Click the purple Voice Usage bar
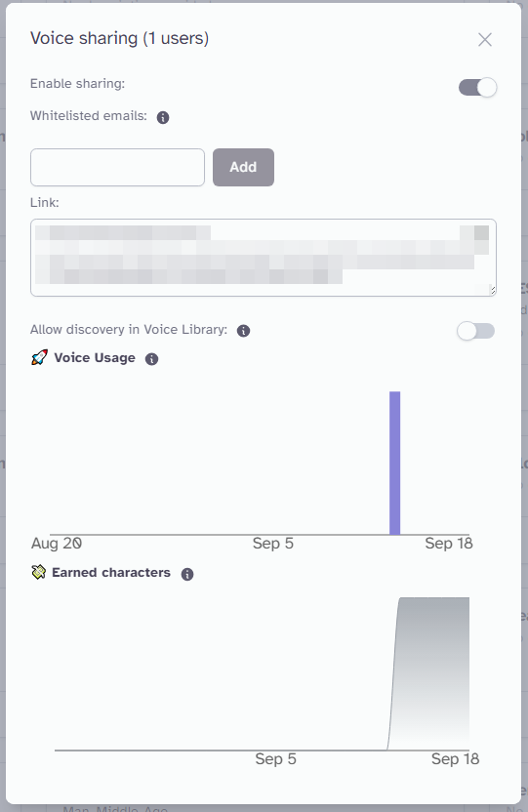 point(395,463)
